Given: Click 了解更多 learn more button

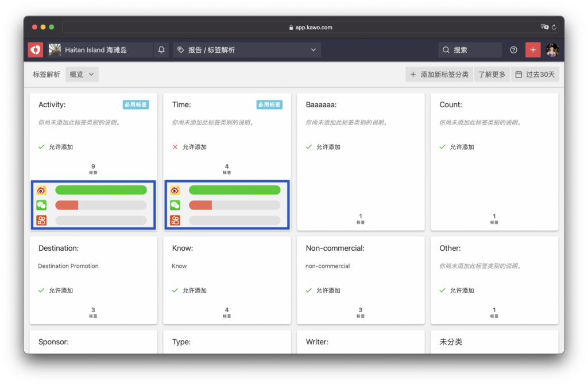Looking at the screenshot, I should tap(492, 74).
